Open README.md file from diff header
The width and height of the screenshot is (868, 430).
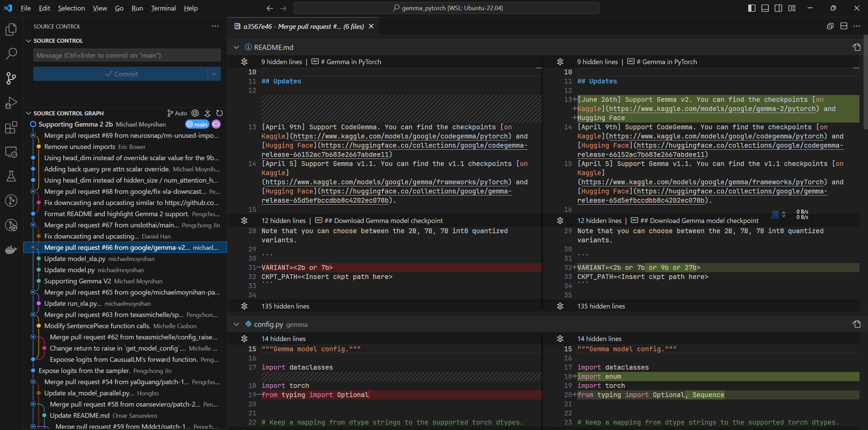(856, 47)
